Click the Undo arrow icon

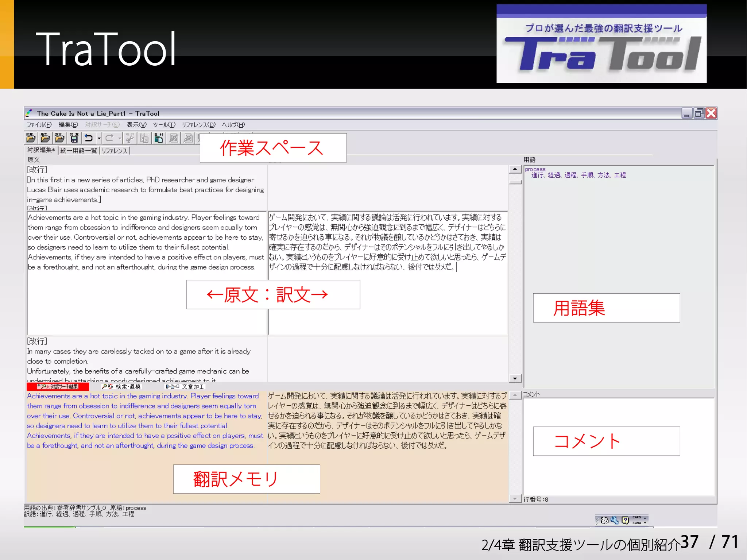[x=89, y=138]
